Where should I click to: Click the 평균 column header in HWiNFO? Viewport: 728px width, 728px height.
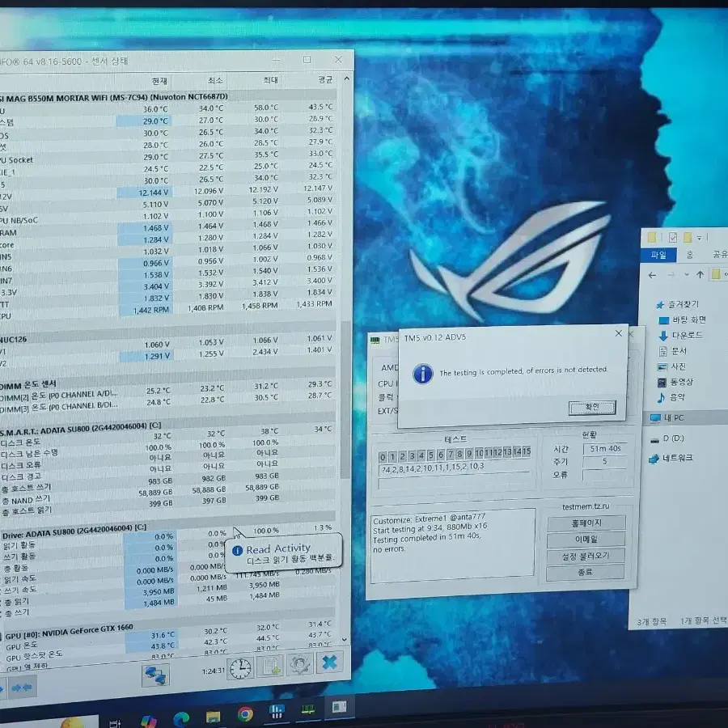click(325, 80)
